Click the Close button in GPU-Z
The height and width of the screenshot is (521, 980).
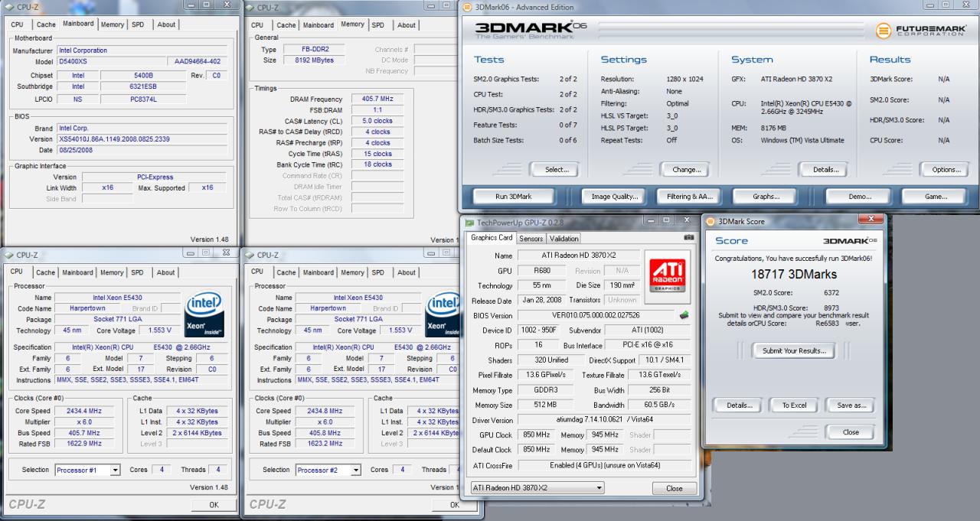click(674, 488)
